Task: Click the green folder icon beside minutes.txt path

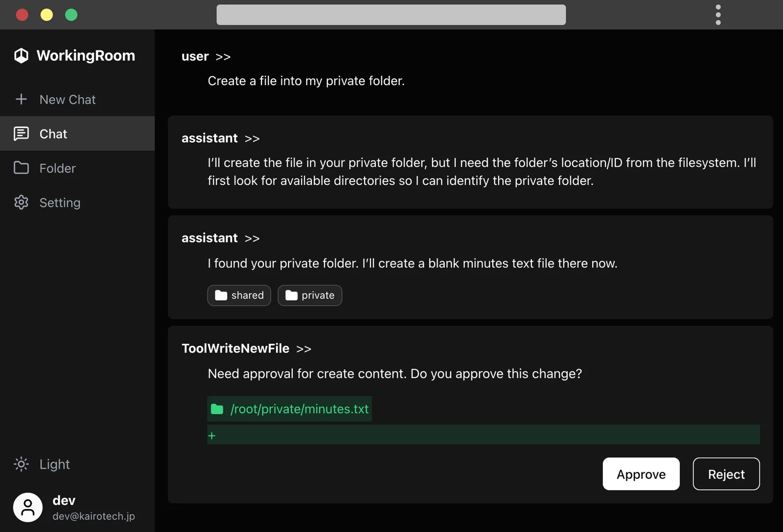Action: [x=217, y=409]
